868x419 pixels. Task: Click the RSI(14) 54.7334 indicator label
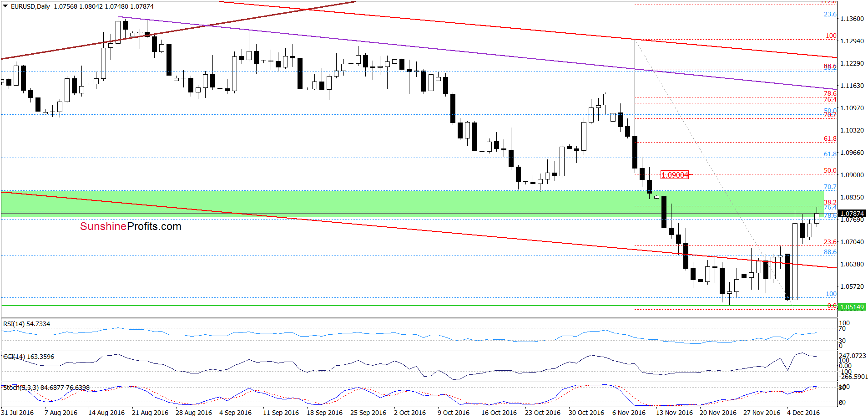pyautogui.click(x=26, y=324)
